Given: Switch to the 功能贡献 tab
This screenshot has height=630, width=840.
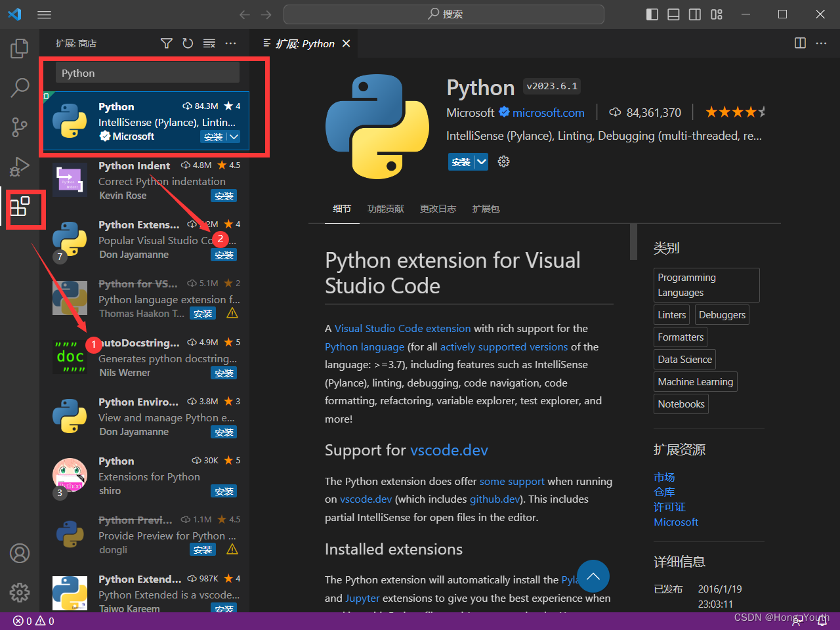Looking at the screenshot, I should [x=386, y=209].
